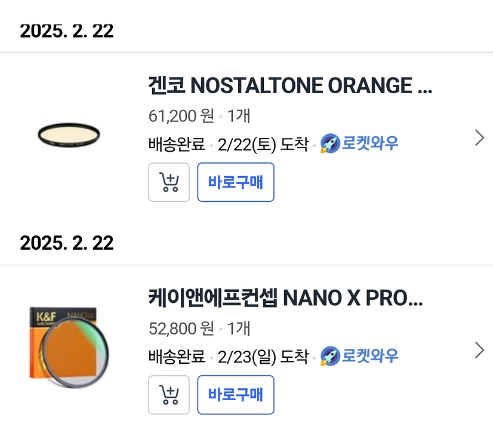Tap 로켓와우 label on the K&F order
Image resolution: width=493 pixels, height=448 pixels.
tap(370, 357)
